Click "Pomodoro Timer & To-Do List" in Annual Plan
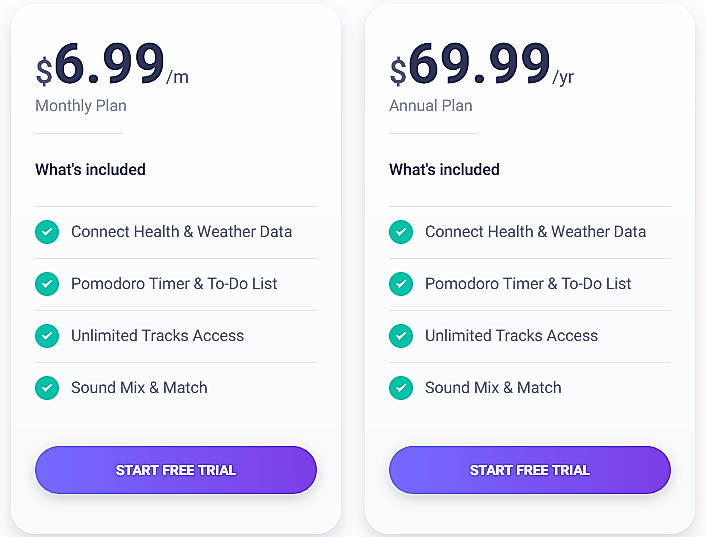Viewport: 706px width, 537px height. pyautogui.click(x=528, y=284)
